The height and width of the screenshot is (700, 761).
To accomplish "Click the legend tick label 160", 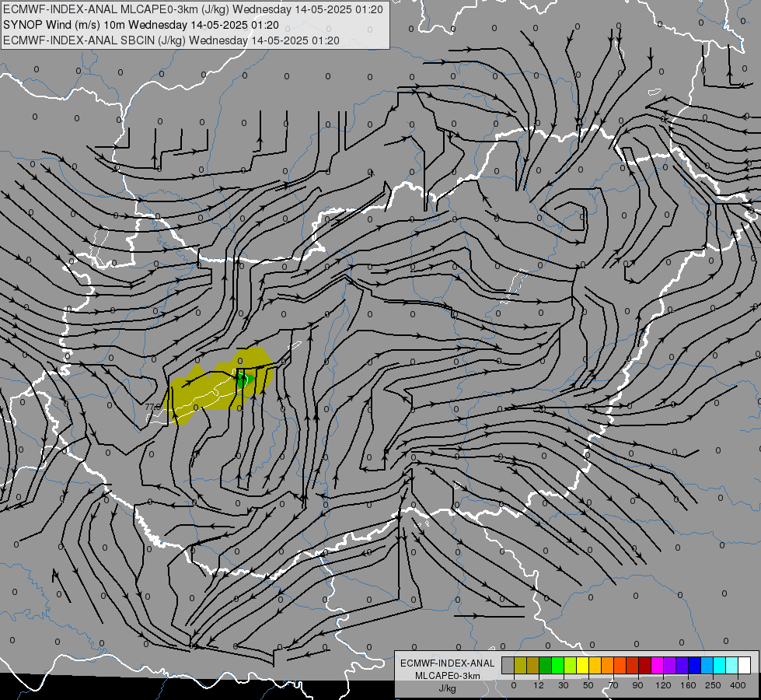I will [x=688, y=685].
